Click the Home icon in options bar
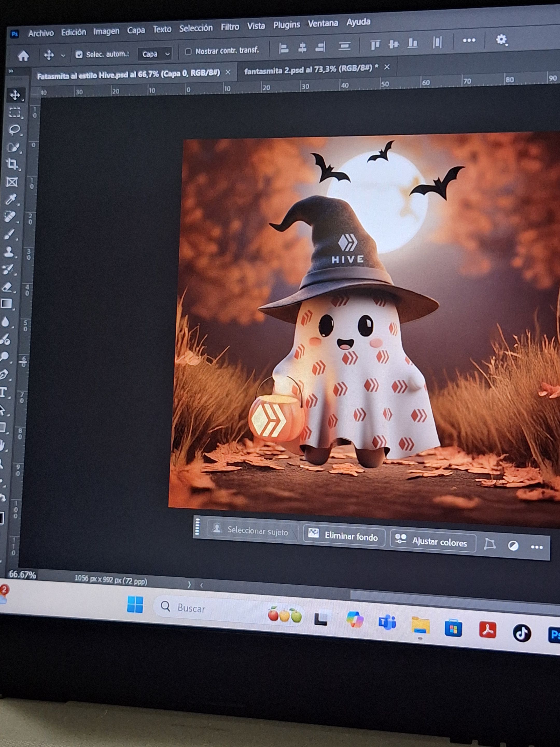 (23, 56)
